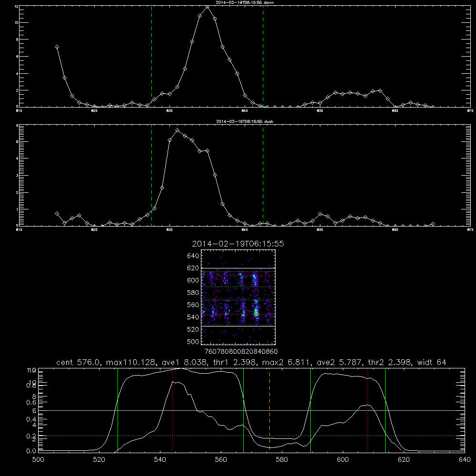The image size is (476, 476).
Task: Click the right green dashed line in dusk plot
Action: (x=263, y=175)
